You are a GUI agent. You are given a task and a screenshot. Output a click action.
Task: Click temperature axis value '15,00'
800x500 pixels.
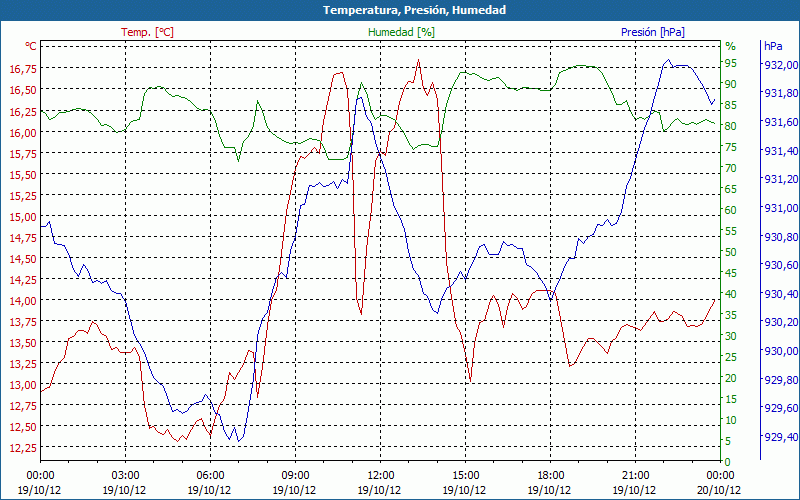pos(23,217)
